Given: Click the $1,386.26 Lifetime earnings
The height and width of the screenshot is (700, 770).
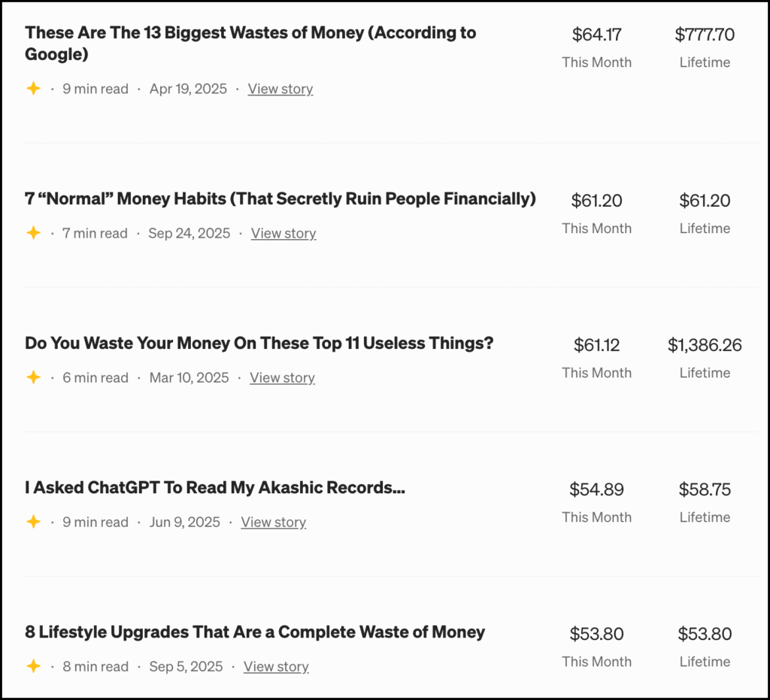Looking at the screenshot, I should click(705, 345).
